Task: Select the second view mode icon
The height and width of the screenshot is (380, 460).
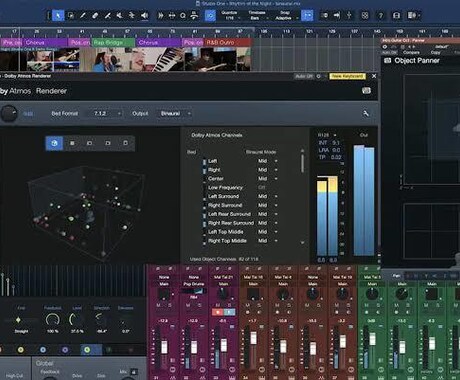Action: pos(72,143)
